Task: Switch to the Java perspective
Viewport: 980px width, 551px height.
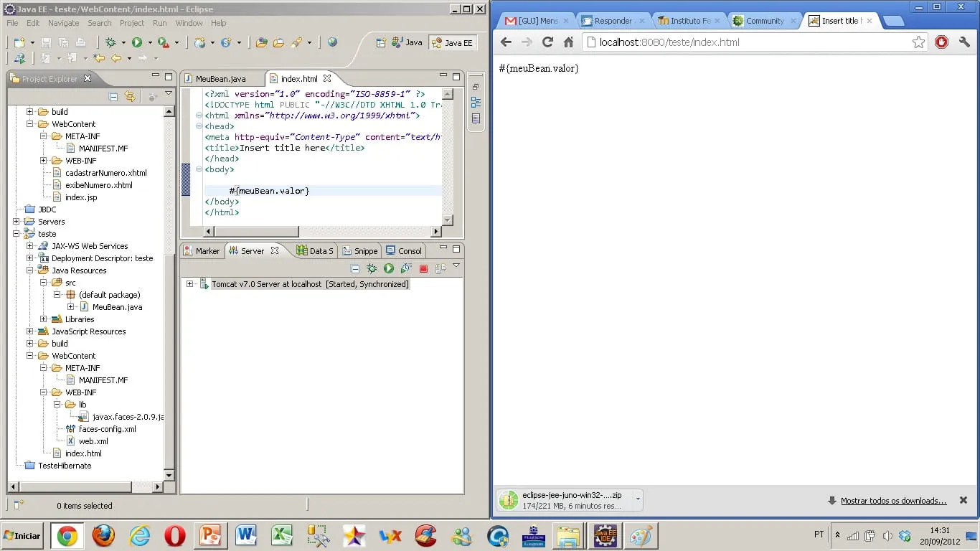Action: tap(406, 42)
